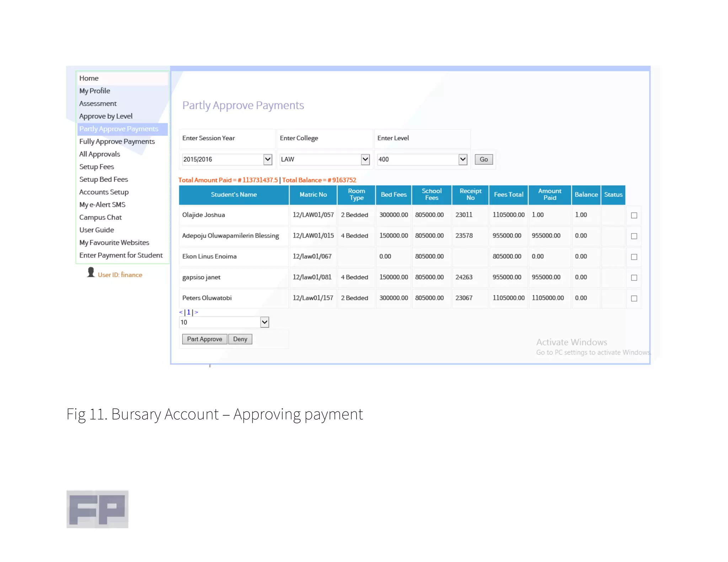
Task: Tick the checkbox for Olajide Joshua
Action: (x=634, y=215)
